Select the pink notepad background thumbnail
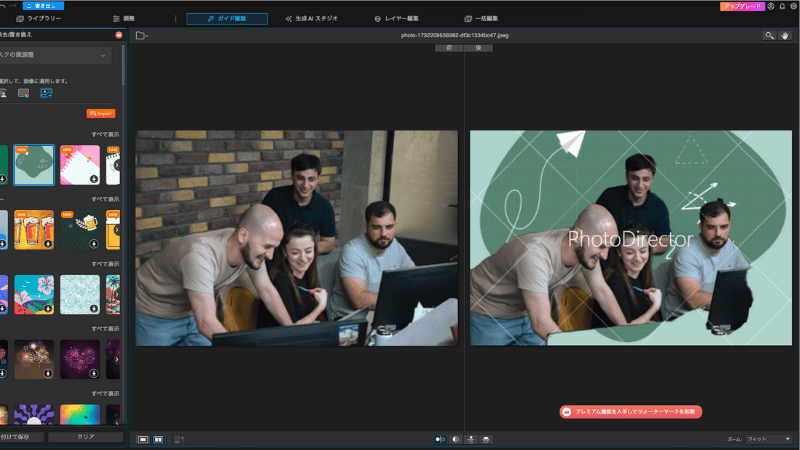Image resolution: width=800 pixels, height=450 pixels. [x=80, y=165]
